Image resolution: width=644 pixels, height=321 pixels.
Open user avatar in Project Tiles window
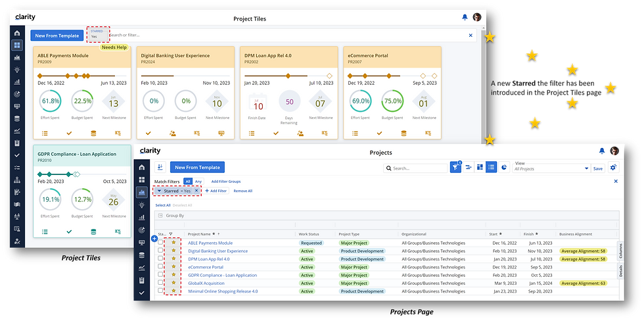pos(477,17)
